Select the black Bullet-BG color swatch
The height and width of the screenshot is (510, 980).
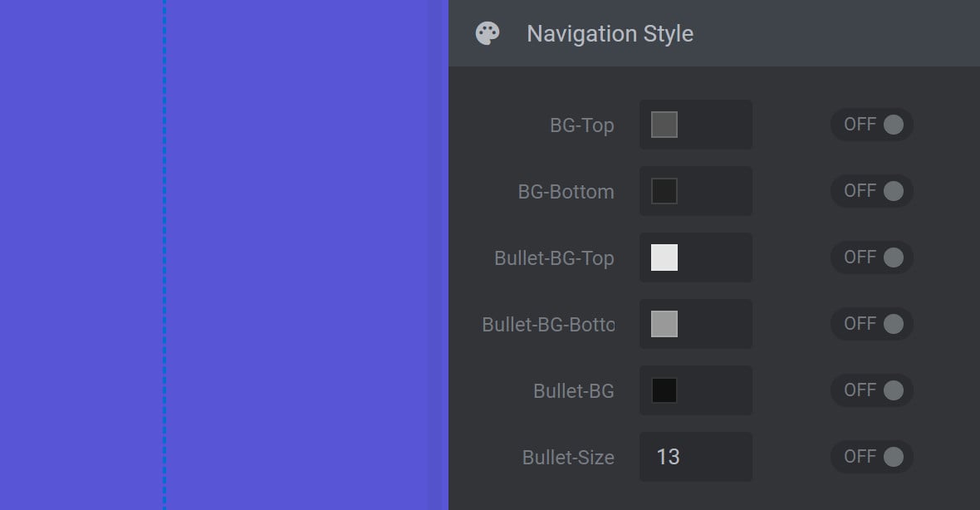coord(664,390)
